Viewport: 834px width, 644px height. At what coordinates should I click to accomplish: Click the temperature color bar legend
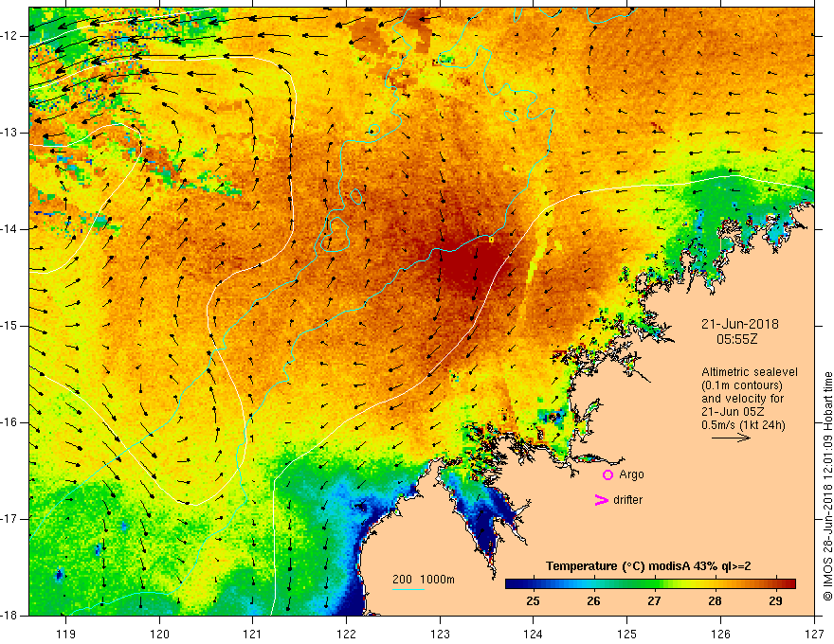click(x=650, y=583)
